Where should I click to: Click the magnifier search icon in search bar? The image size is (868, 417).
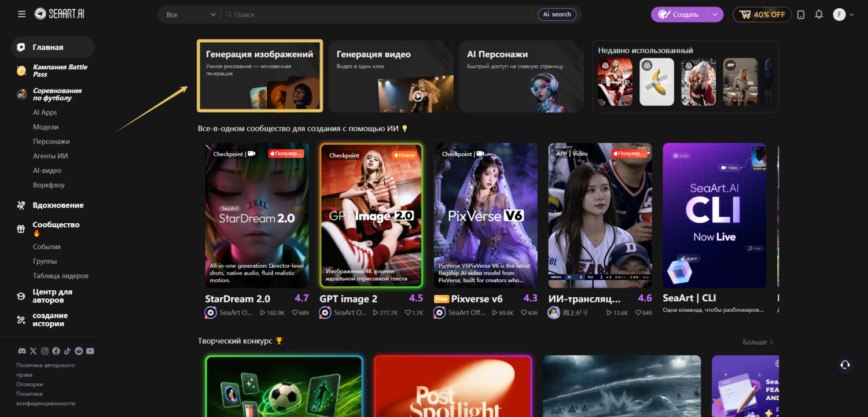click(229, 14)
